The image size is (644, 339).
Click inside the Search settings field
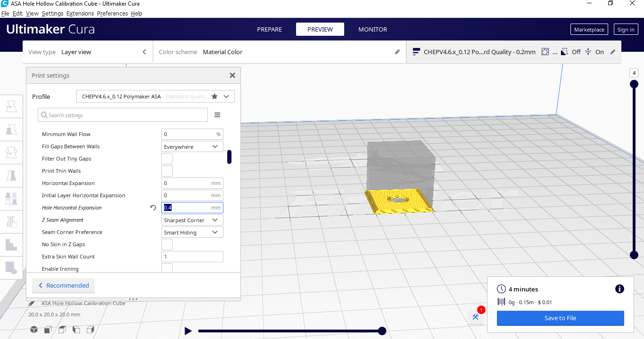[x=123, y=114]
